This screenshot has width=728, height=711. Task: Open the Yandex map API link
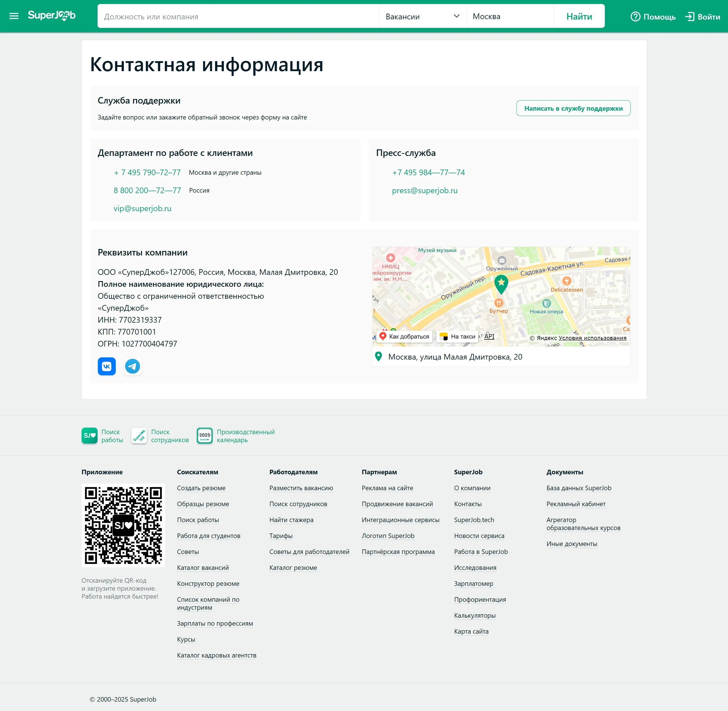[489, 336]
